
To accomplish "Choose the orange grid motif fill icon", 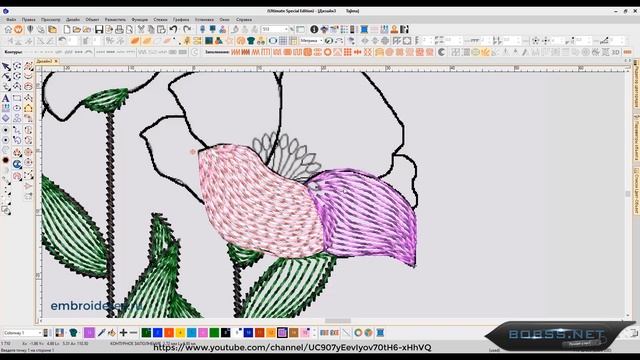I will [347, 52].
